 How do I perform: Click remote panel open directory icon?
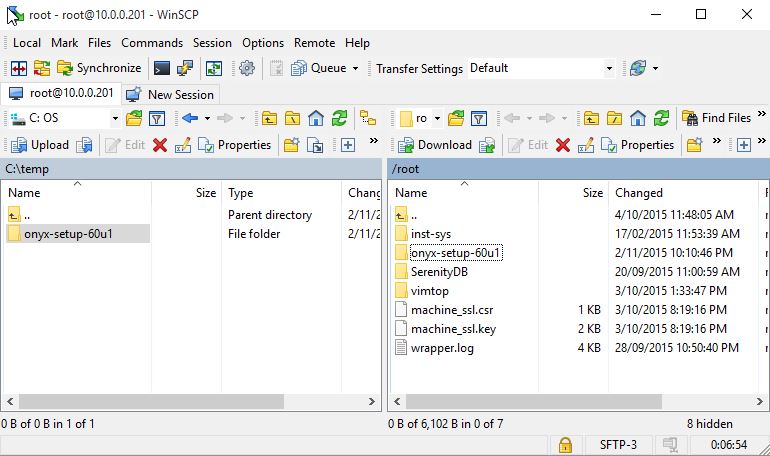coord(456,118)
